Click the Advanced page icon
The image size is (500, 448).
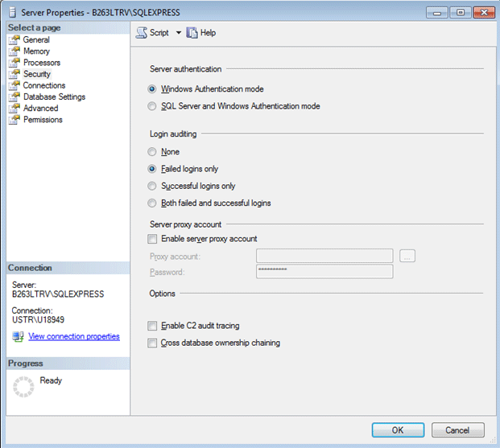tap(14, 108)
